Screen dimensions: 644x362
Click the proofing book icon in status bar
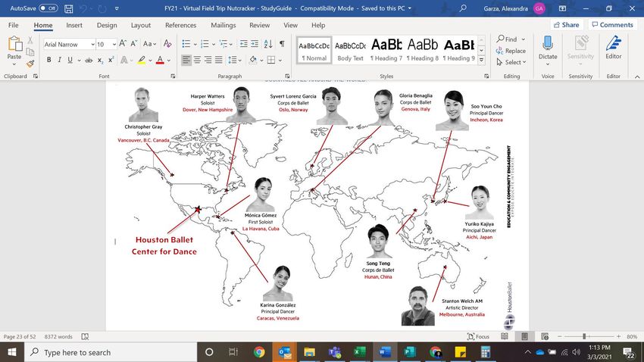pos(85,336)
